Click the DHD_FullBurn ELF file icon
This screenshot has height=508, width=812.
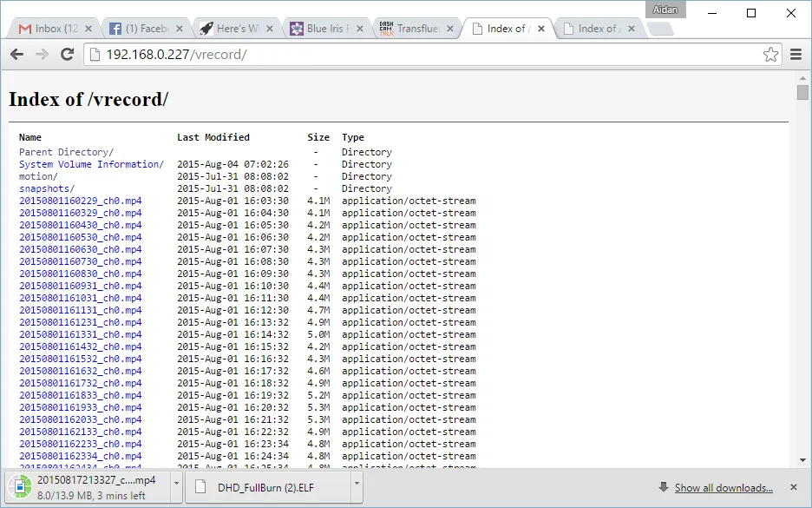[200, 487]
